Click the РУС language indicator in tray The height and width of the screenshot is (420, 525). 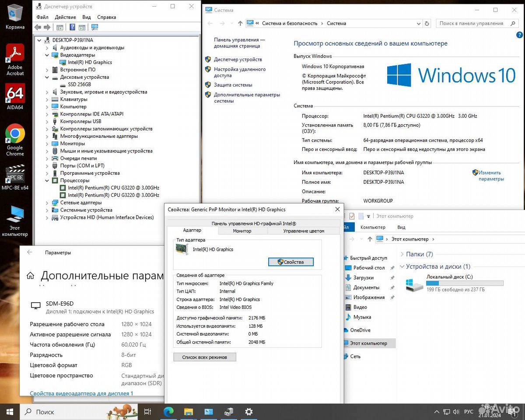pos(469,412)
